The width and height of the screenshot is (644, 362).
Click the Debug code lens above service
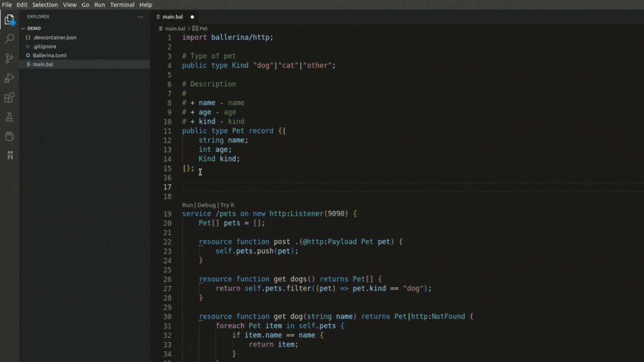pyautogui.click(x=206, y=205)
